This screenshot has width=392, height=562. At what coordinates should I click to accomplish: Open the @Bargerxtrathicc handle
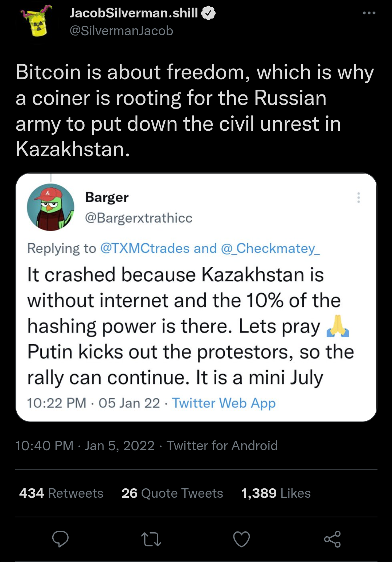tap(138, 218)
